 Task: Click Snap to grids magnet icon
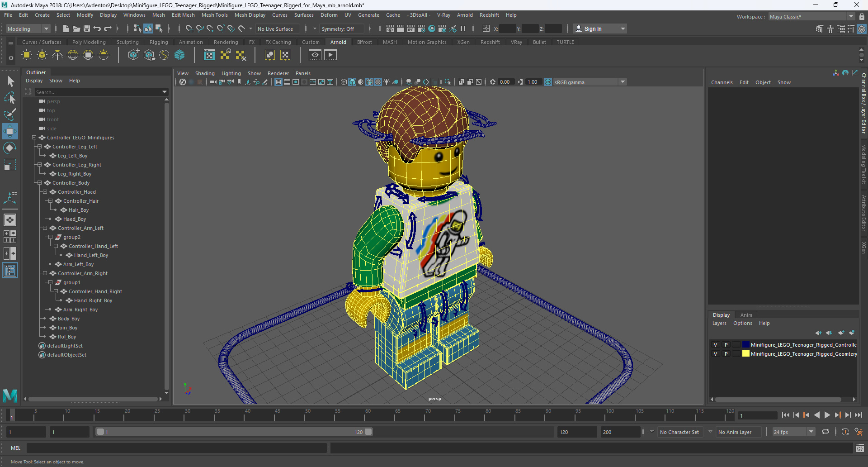coord(189,29)
